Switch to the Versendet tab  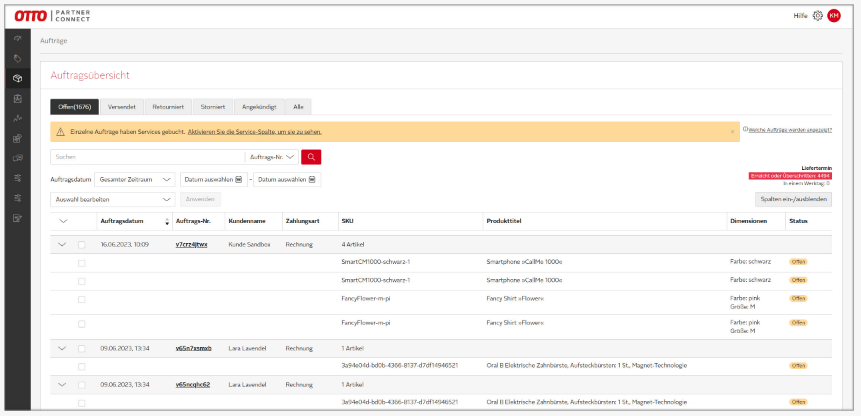122,107
